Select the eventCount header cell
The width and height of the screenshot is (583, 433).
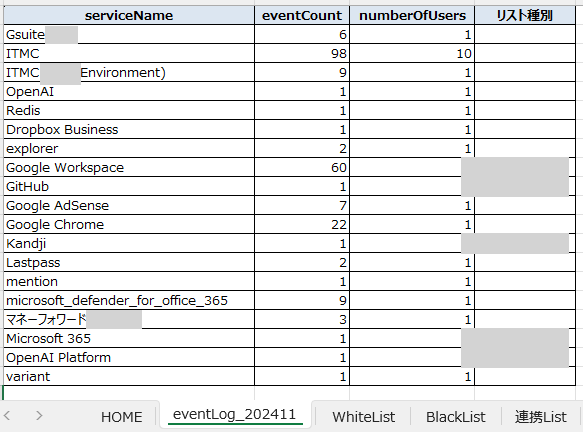tap(302, 15)
